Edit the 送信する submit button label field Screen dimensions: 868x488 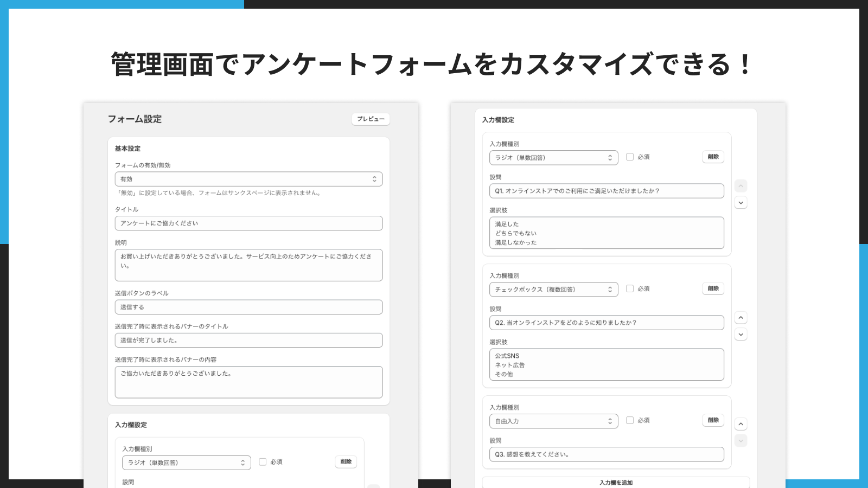tap(248, 307)
